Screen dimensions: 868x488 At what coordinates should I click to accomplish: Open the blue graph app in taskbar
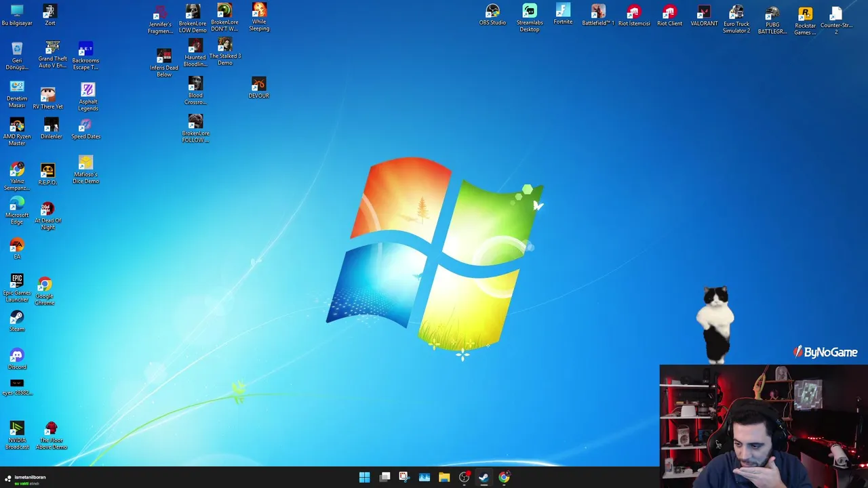coord(425,477)
